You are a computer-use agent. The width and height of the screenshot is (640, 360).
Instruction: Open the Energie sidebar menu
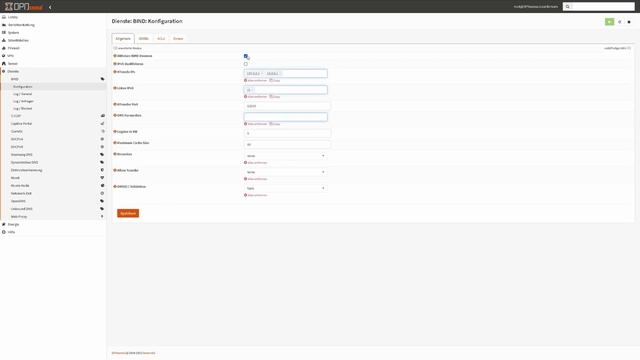coord(13,224)
